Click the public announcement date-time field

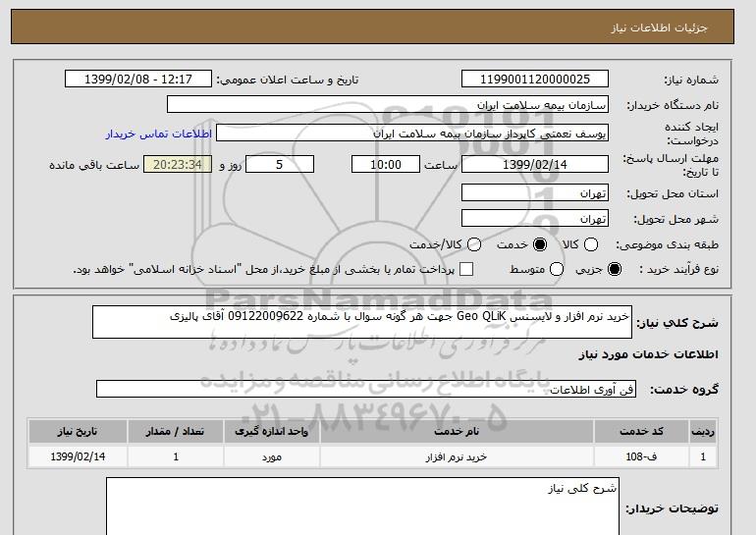138,80
